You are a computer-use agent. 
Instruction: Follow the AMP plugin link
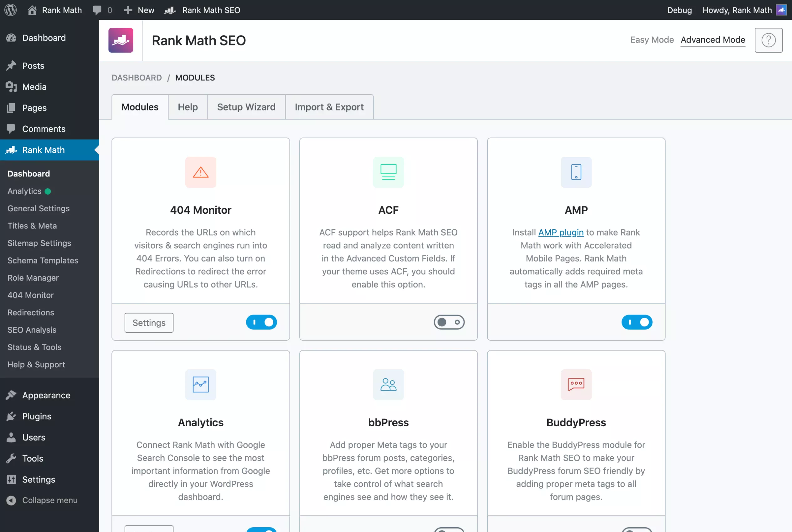coord(561,233)
